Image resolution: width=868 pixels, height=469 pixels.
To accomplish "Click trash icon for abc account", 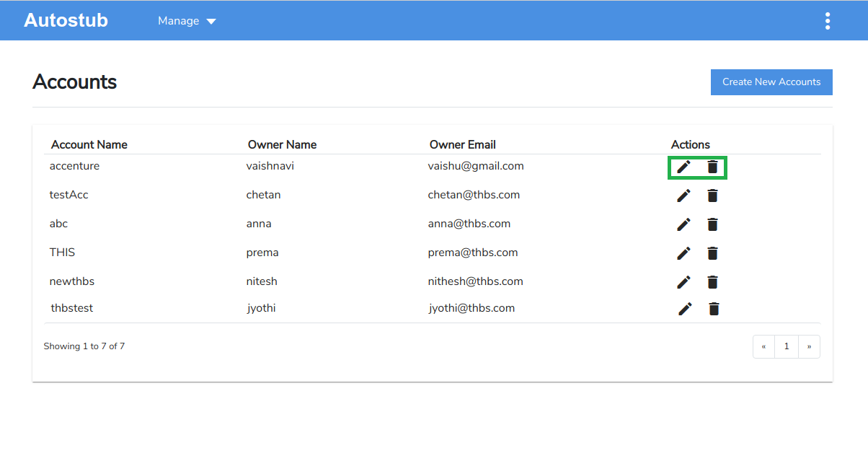I will (x=712, y=224).
